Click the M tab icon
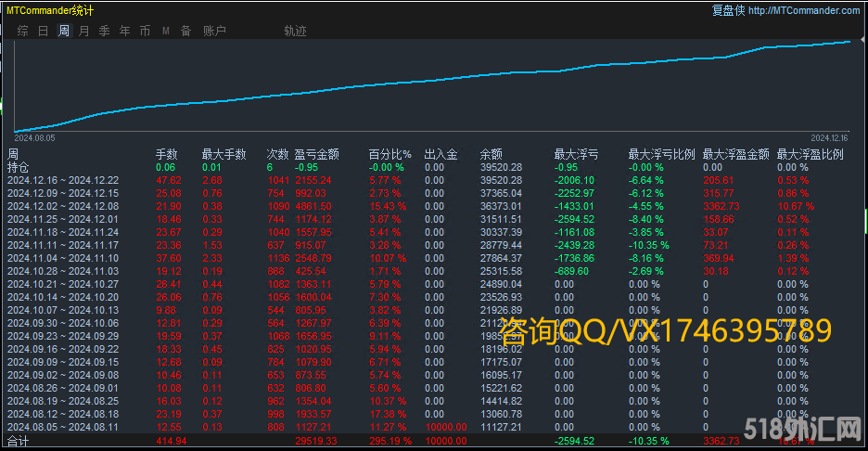Viewport: 868px width, 451px height. coord(166,31)
